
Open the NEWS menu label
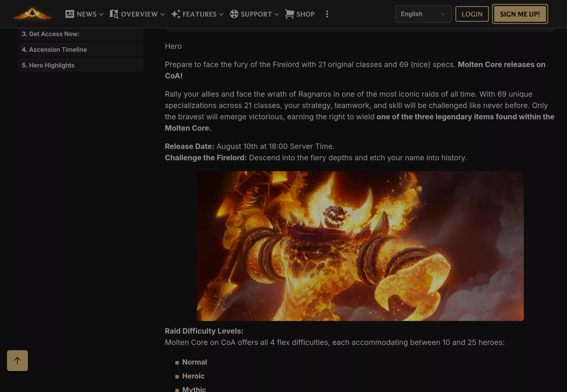coord(87,14)
